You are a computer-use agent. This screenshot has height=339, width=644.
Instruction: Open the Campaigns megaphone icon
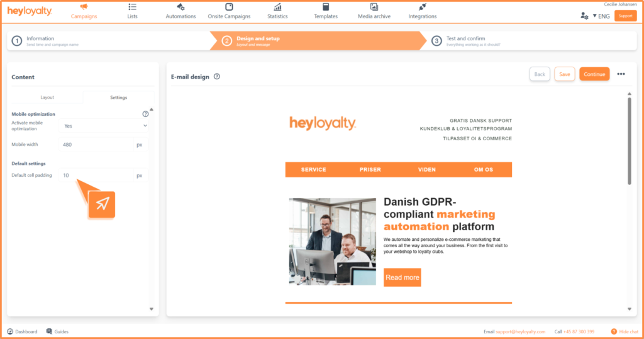tap(84, 7)
